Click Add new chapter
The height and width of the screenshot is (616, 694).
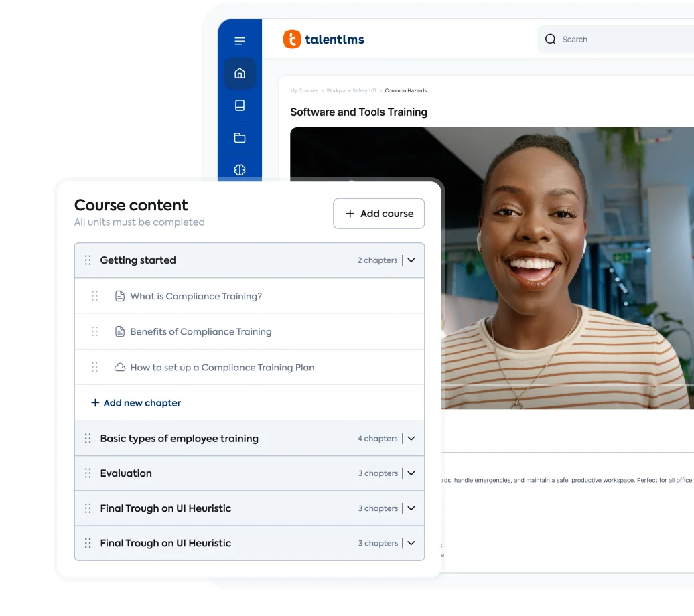pyautogui.click(x=136, y=403)
